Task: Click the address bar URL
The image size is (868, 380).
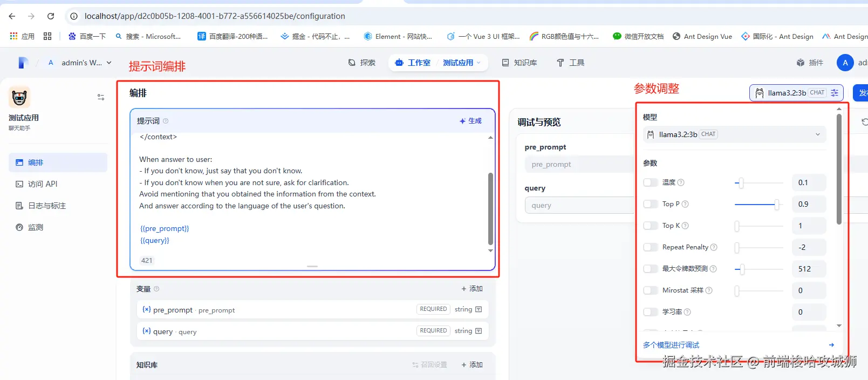Action: click(x=215, y=16)
